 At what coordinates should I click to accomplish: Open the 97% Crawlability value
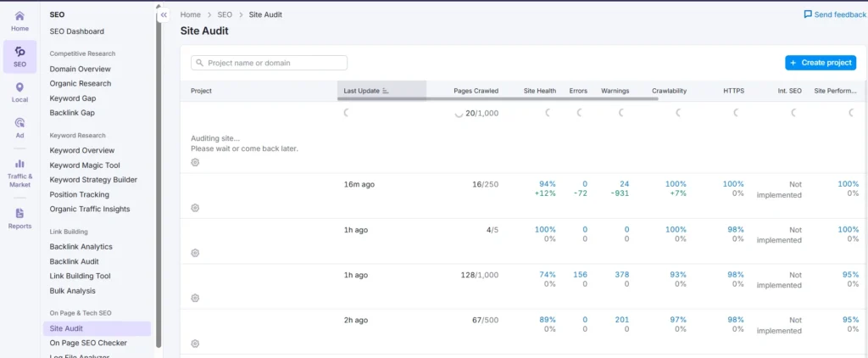[678, 321]
